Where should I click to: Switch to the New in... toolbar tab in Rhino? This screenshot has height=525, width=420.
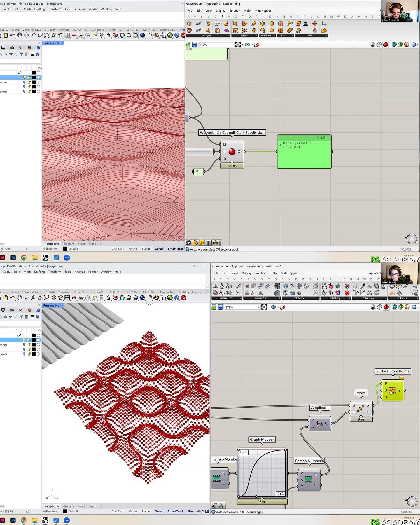(197, 292)
